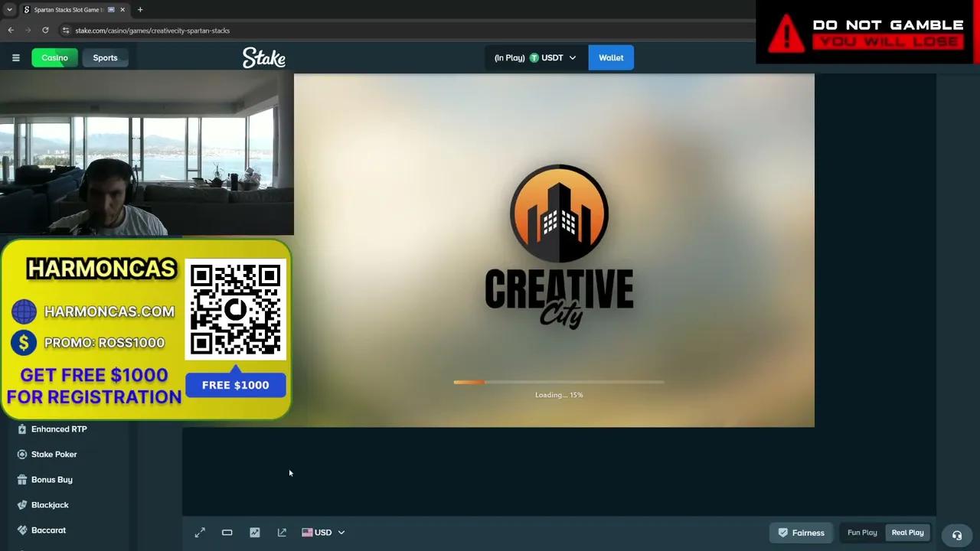This screenshot has width=980, height=551.
Task: Open Enhanced RTP in sidebar
Action: click(x=59, y=429)
